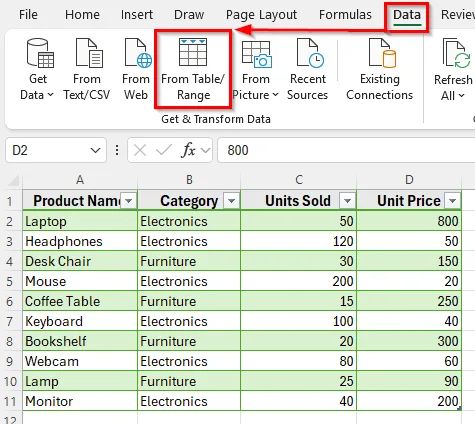Click the Keyboard cell
This screenshot has width=475, height=424.
click(80, 321)
